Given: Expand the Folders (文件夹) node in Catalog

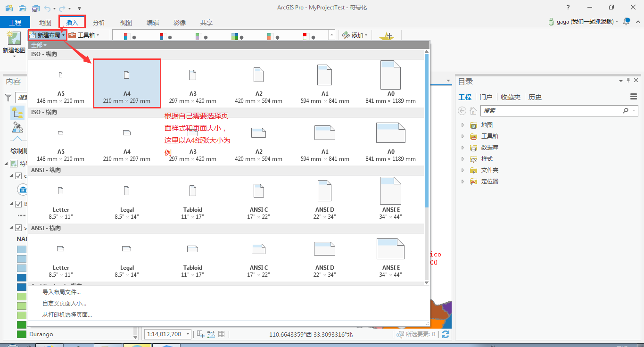Looking at the screenshot, I should [x=462, y=170].
